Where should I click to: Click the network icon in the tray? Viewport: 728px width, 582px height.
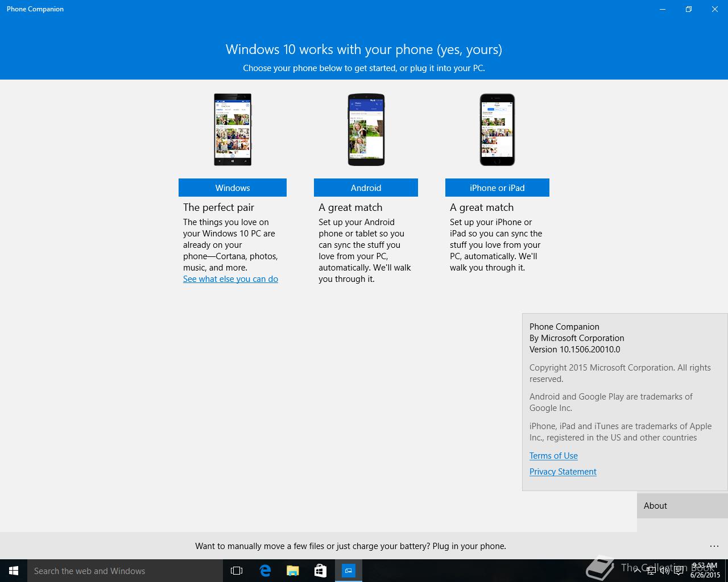click(651, 571)
